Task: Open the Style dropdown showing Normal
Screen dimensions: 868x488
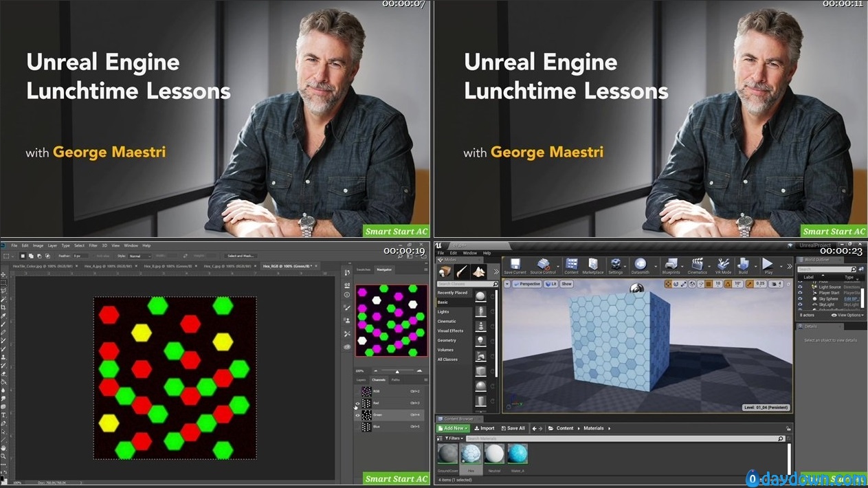Action: (x=140, y=256)
